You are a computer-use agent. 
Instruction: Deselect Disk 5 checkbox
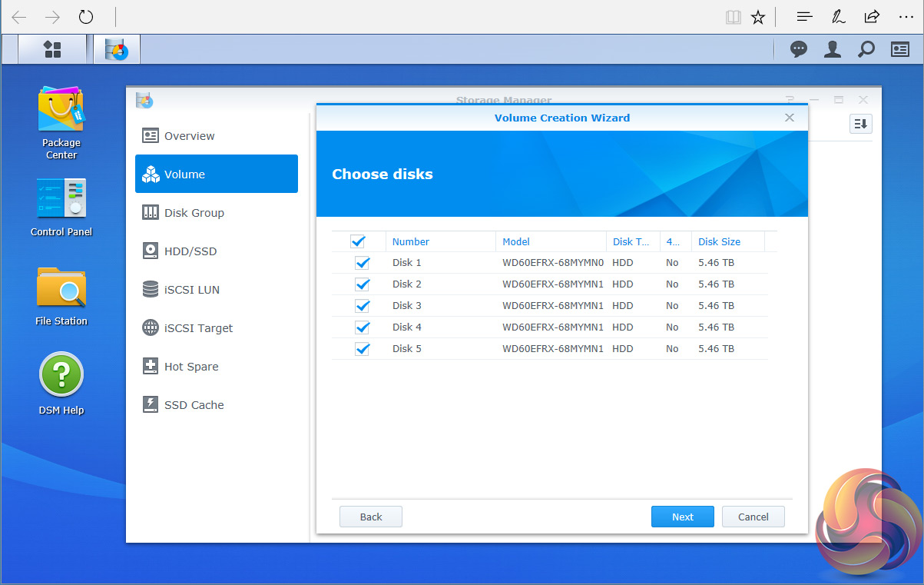pos(363,349)
